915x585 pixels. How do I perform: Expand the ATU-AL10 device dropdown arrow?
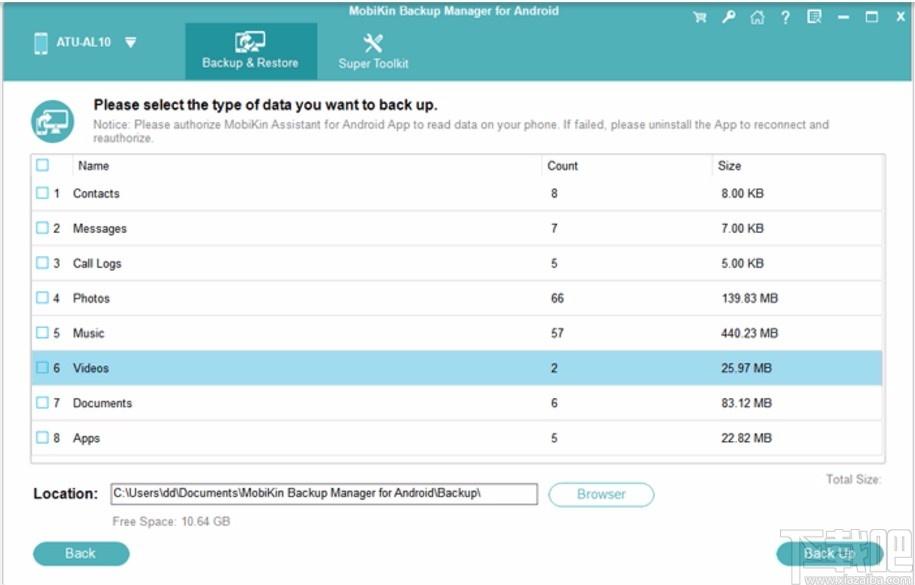[131, 43]
